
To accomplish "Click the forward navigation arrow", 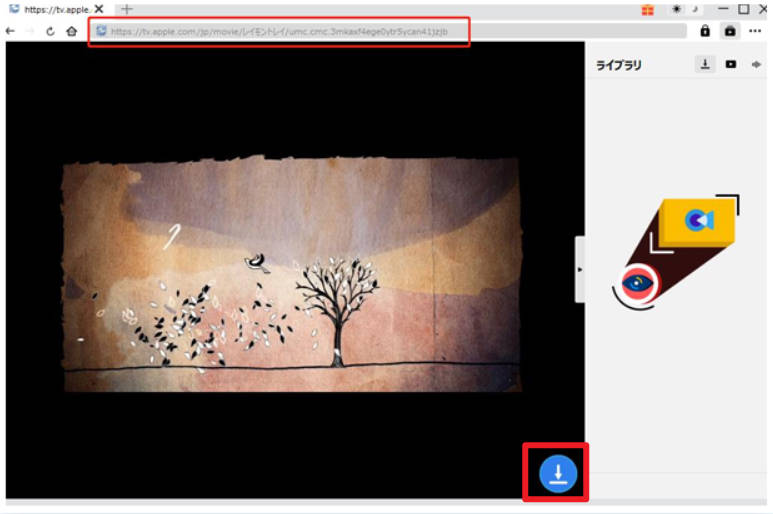I will (x=30, y=31).
